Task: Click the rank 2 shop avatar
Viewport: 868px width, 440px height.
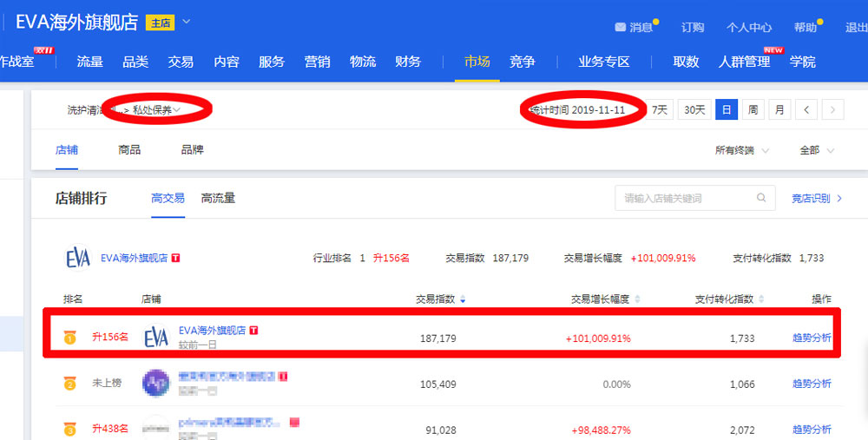Action: click(x=156, y=383)
